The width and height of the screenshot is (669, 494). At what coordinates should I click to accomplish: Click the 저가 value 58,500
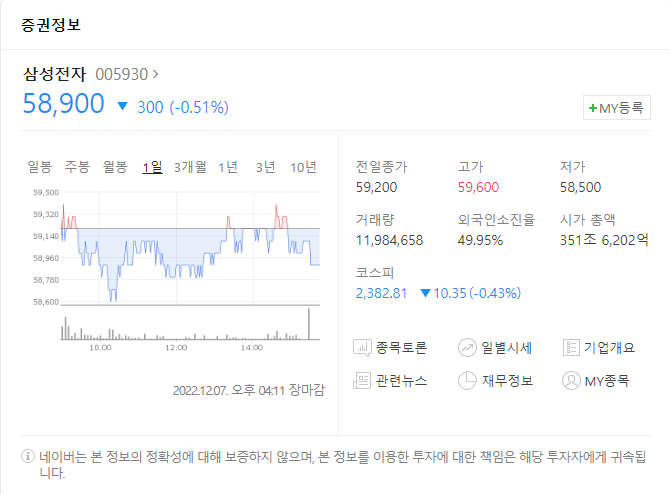tap(580, 187)
